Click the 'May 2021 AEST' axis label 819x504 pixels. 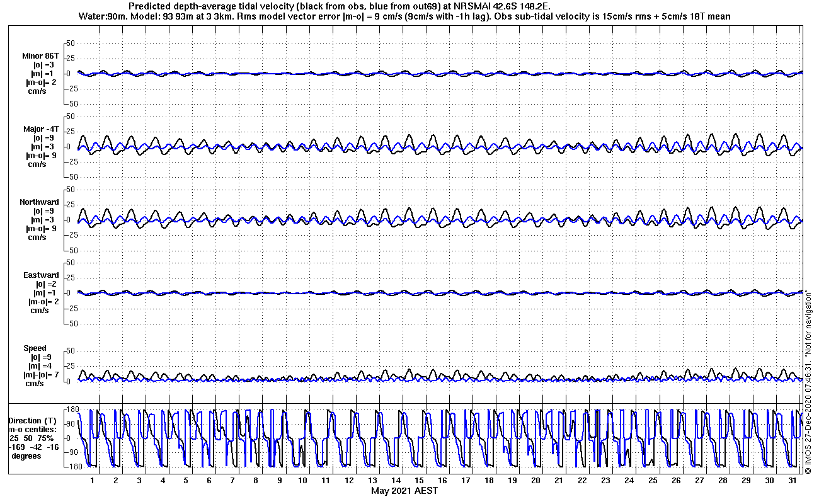tap(404, 491)
